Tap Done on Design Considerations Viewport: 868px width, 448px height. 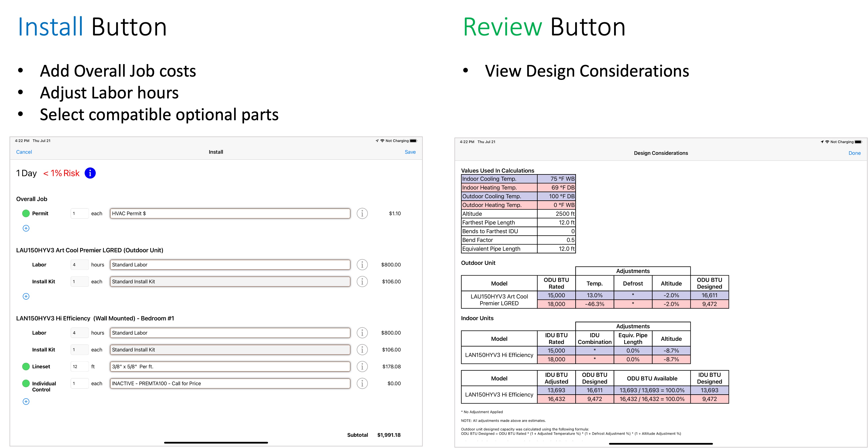point(855,153)
